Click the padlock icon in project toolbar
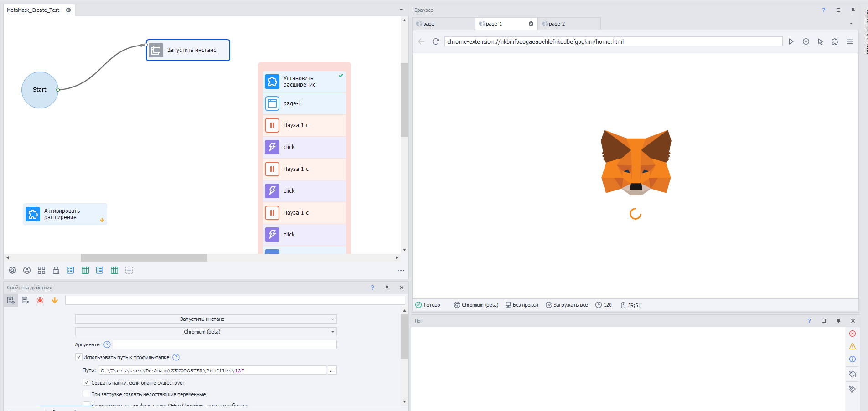 (x=56, y=270)
